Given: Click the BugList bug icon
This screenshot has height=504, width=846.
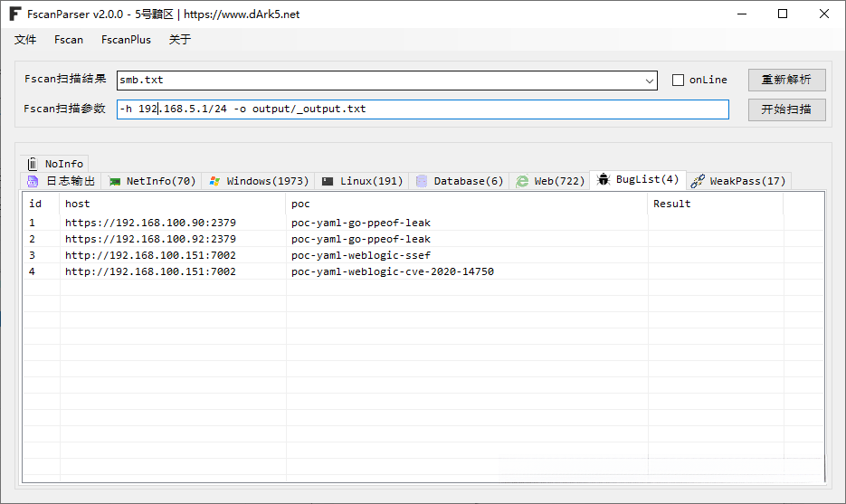Looking at the screenshot, I should 604,179.
